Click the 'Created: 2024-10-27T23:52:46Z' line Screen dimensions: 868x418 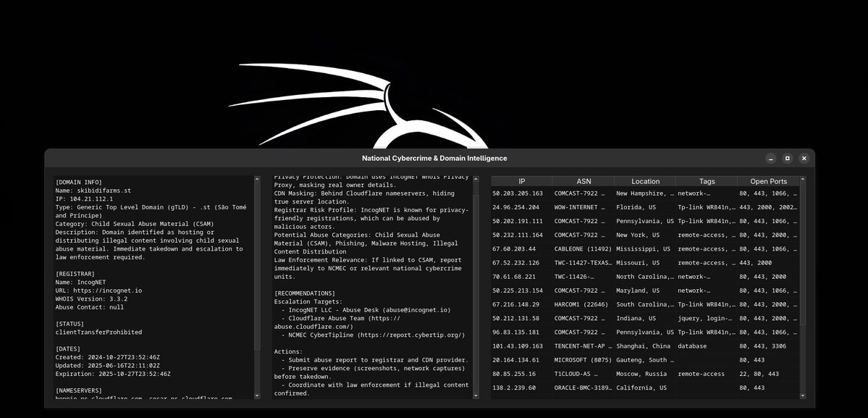click(x=107, y=357)
